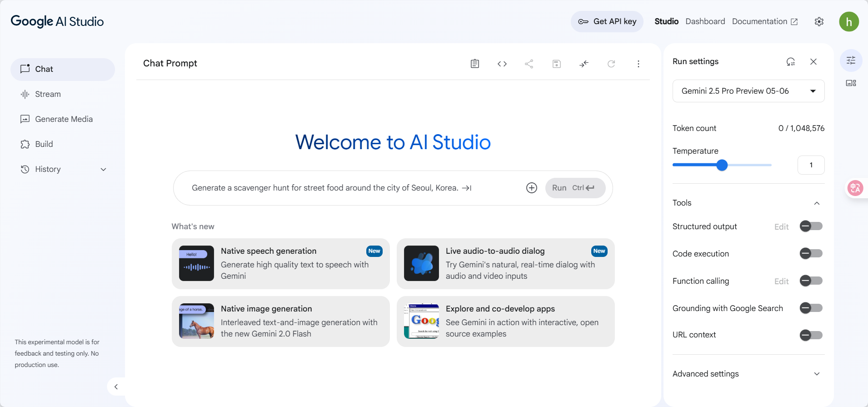Collapse the left sidebar with arrow

(116, 387)
